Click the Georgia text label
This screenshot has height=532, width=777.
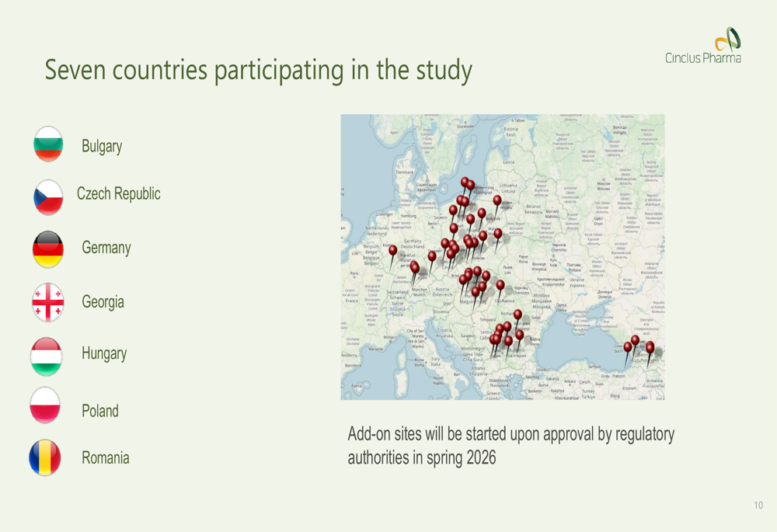(103, 301)
